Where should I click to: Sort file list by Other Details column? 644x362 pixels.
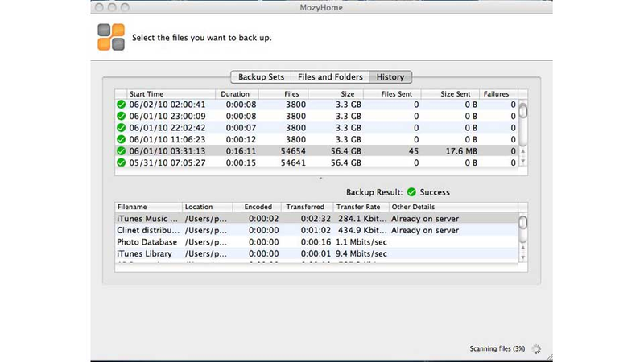(x=453, y=207)
